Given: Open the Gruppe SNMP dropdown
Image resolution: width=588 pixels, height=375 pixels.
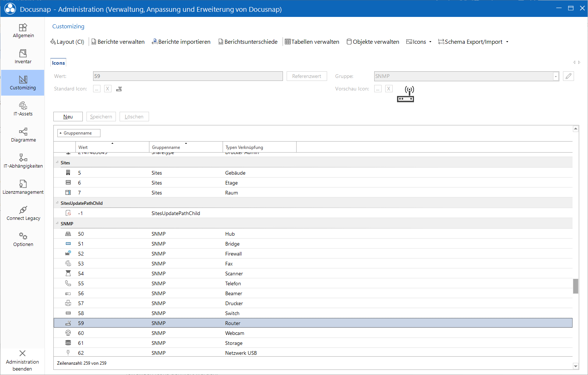Looking at the screenshot, I should point(556,76).
